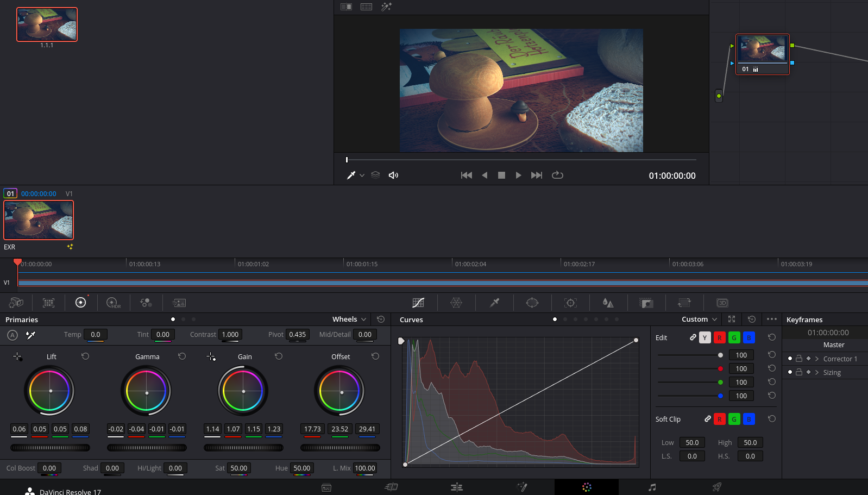
Task: Toggle loop playback
Action: pyautogui.click(x=557, y=176)
